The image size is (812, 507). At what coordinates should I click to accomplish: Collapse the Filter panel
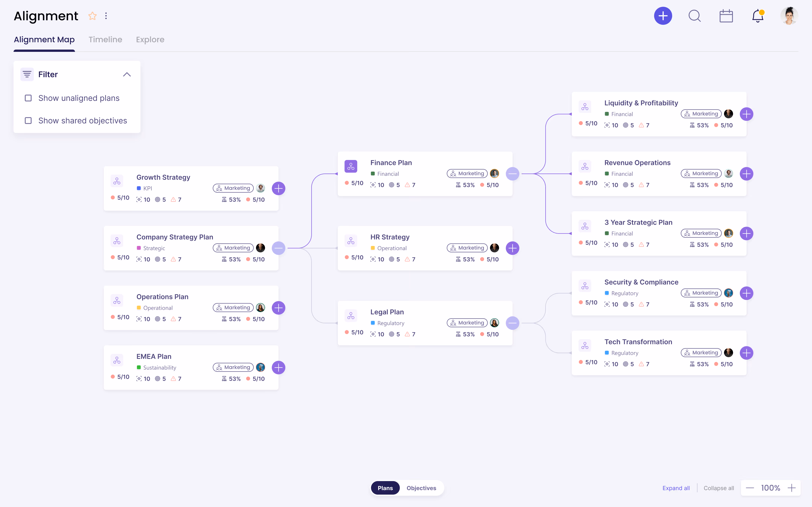point(127,74)
